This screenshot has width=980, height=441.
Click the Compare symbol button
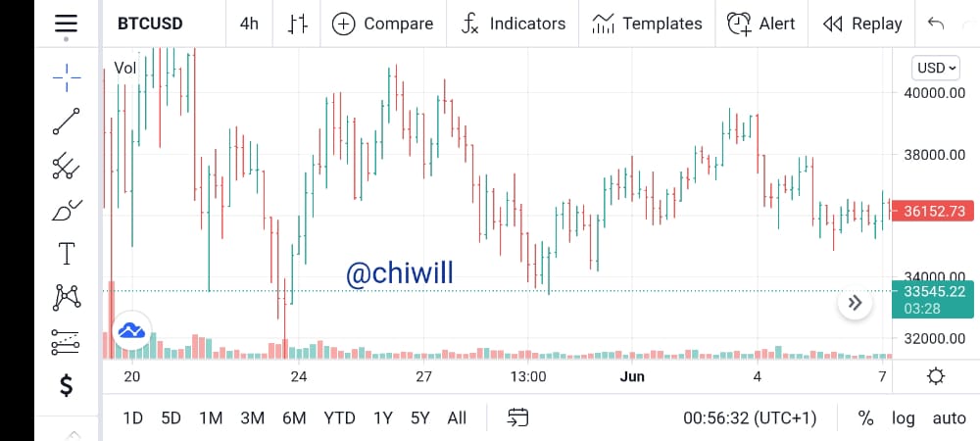point(382,24)
